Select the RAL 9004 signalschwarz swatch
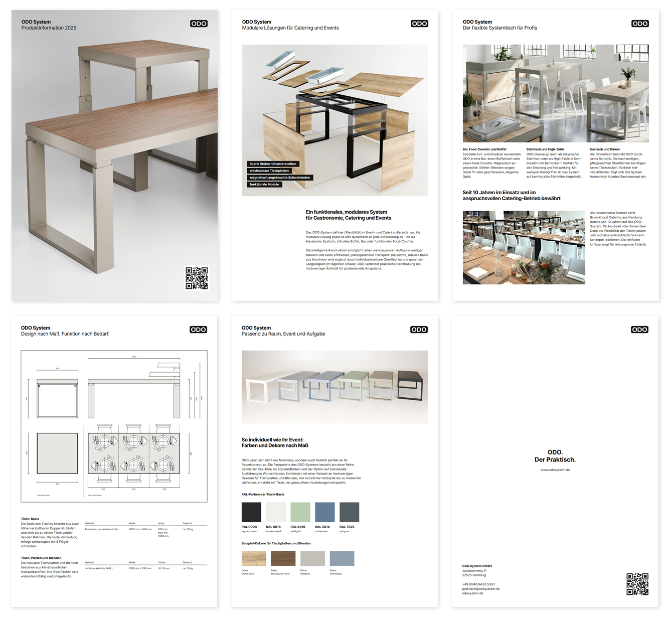This screenshot has height=622, width=672. 251,512
